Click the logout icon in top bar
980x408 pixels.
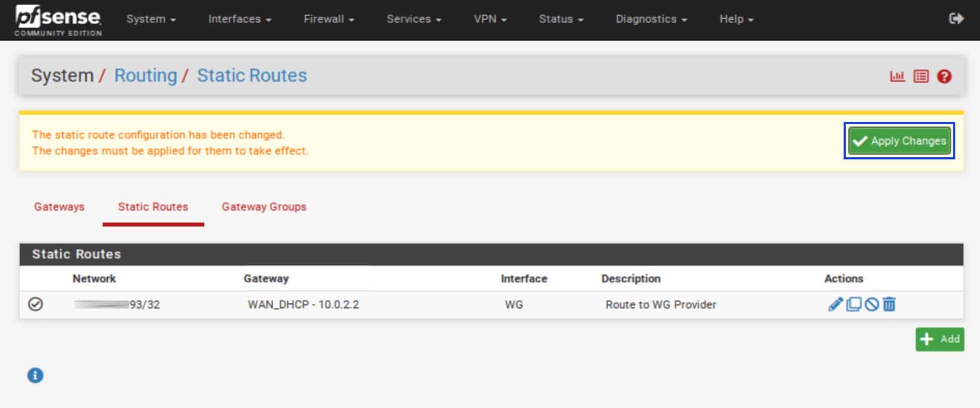[956, 19]
